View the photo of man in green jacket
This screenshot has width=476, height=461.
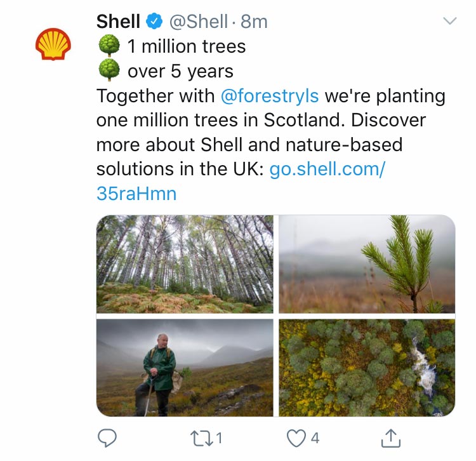tap(185, 368)
